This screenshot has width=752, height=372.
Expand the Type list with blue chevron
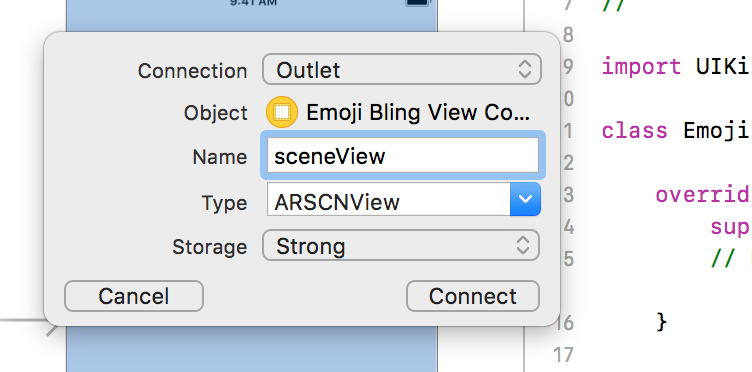coord(525,199)
